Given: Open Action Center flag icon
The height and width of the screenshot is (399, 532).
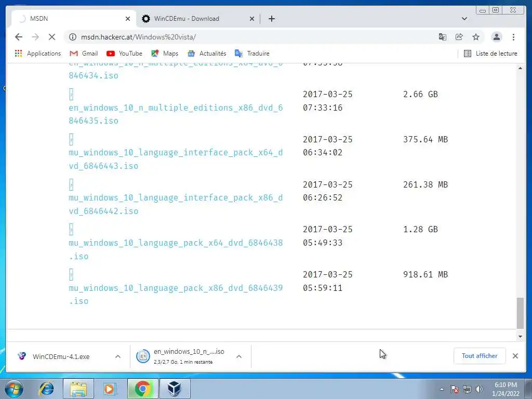Looking at the screenshot, I should pos(455,389).
